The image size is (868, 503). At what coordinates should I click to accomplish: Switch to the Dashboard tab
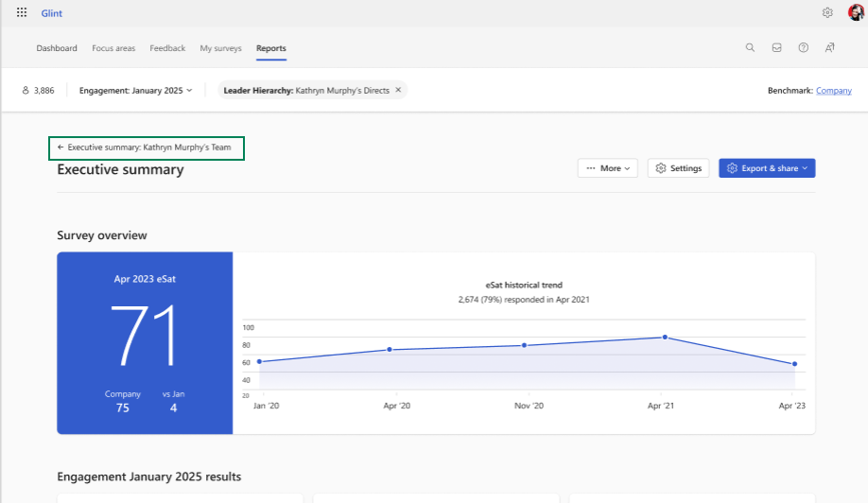tap(57, 48)
